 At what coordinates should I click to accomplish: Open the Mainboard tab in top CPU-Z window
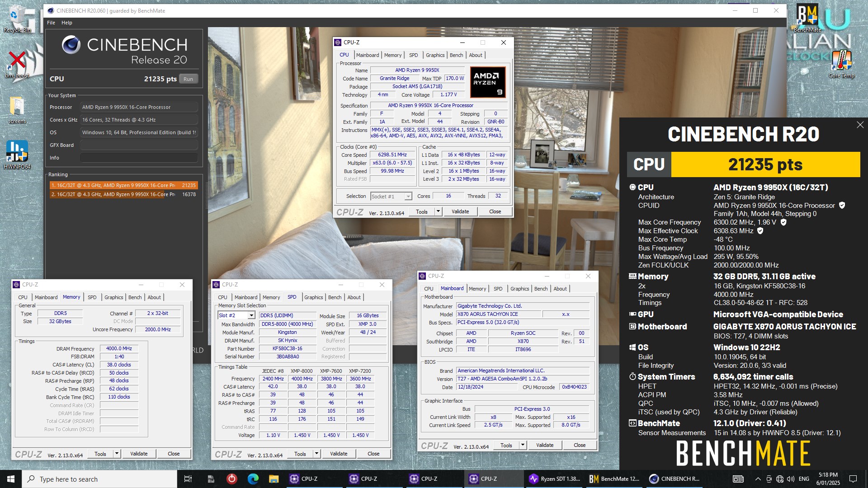point(368,55)
